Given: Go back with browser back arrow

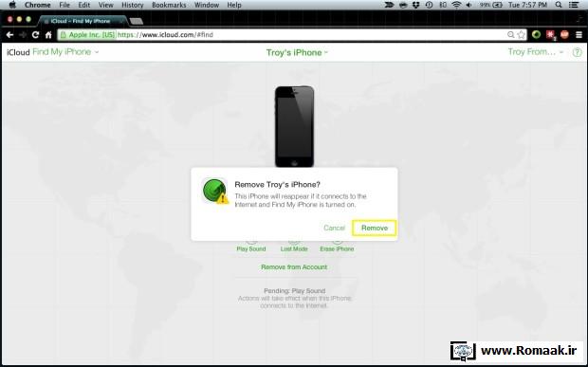Looking at the screenshot, I should [9, 35].
